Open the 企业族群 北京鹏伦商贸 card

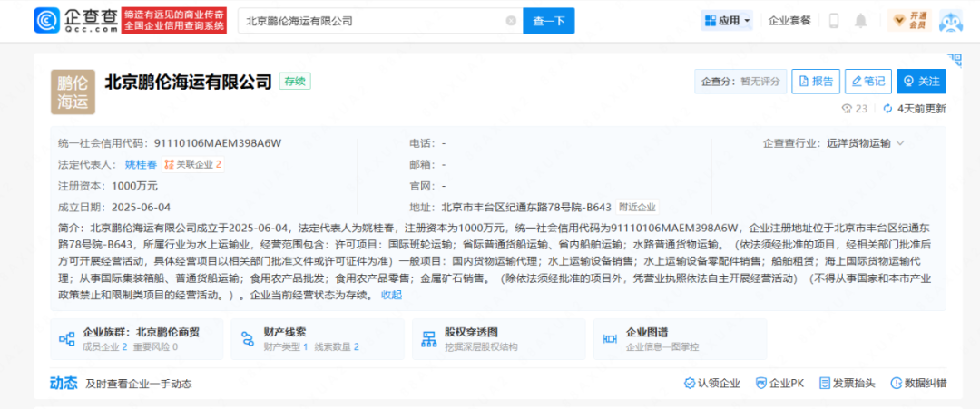[137, 339]
